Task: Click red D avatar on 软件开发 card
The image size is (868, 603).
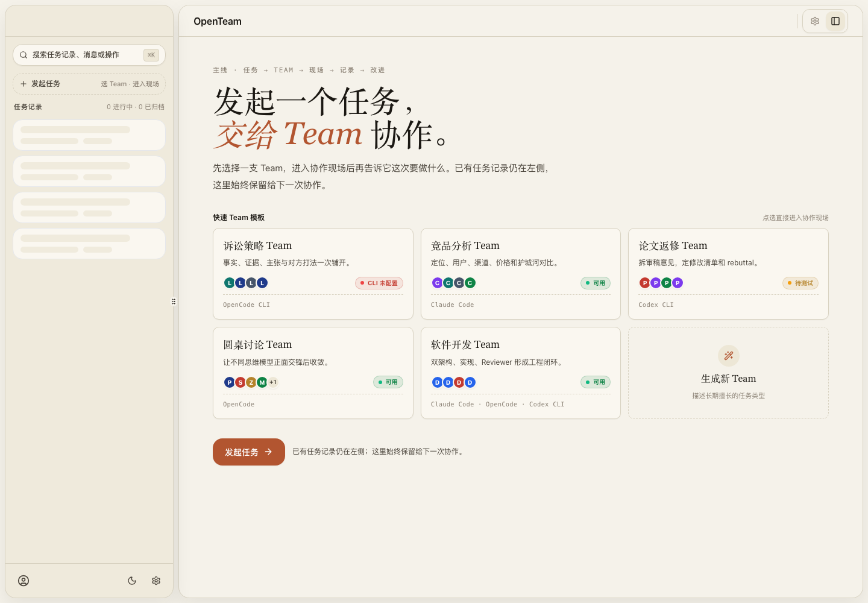Action: coord(459,382)
